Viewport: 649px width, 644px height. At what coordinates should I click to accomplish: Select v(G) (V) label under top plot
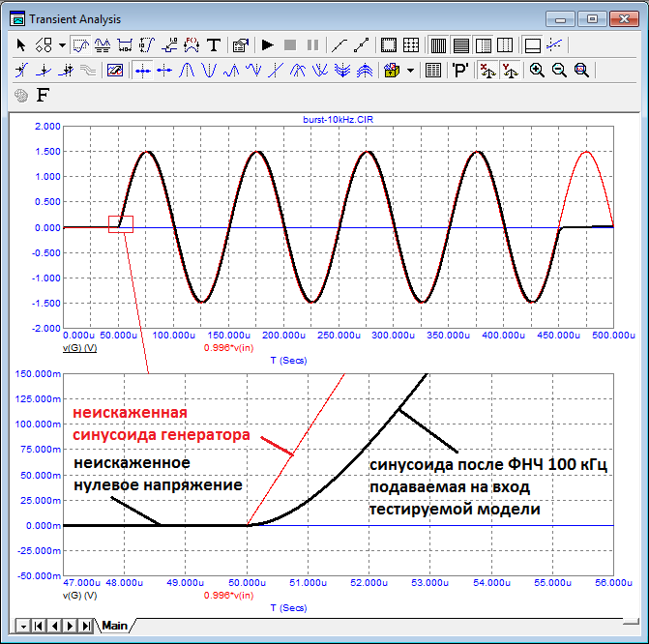tap(80, 348)
